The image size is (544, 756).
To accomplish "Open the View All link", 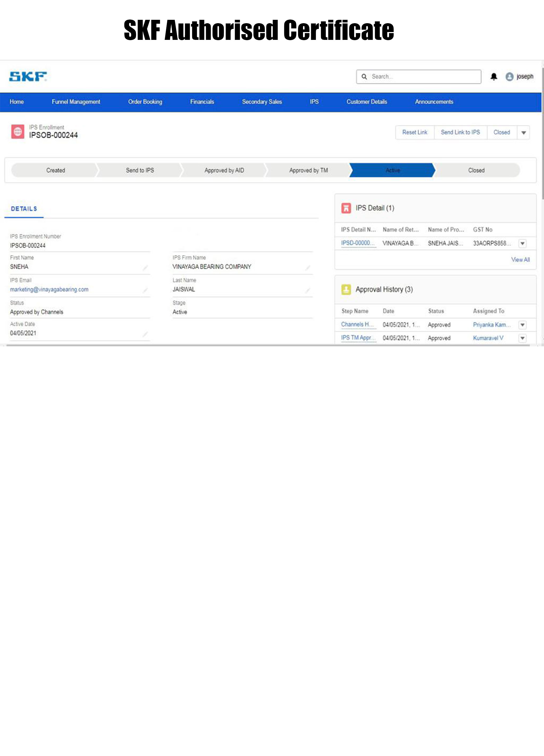I will click(x=520, y=260).
